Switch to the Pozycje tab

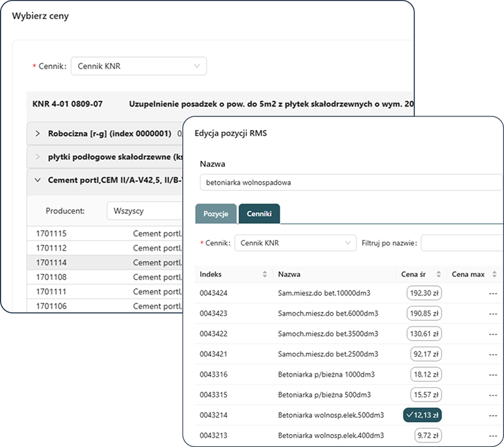(215, 214)
